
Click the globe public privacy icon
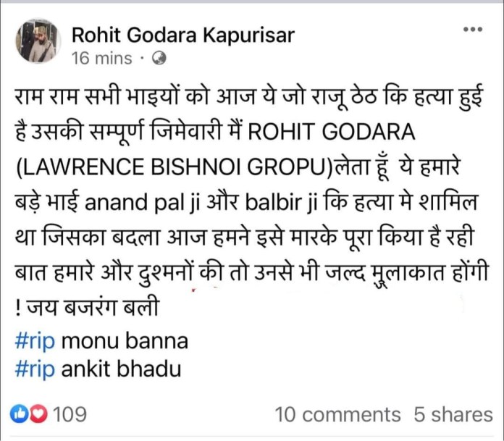(159, 59)
